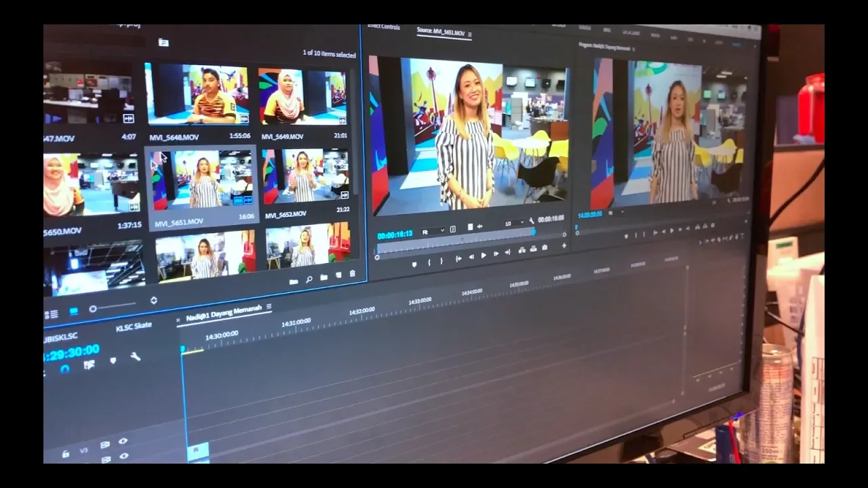
Task: Click the New Item icon in Project panel
Action: [x=339, y=275]
